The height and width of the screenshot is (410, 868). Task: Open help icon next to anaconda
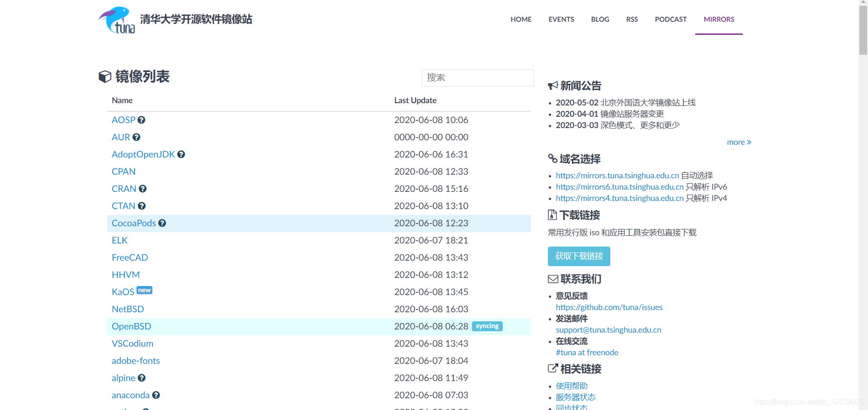[x=156, y=395]
